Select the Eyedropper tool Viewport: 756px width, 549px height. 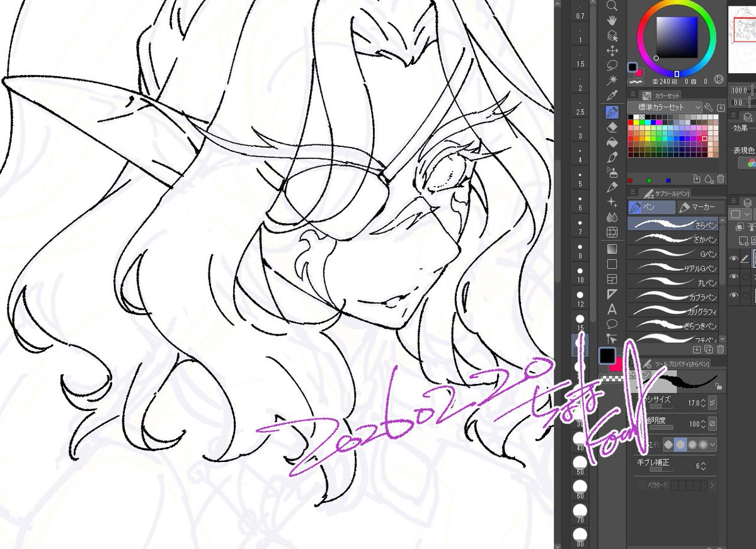pyautogui.click(x=611, y=96)
